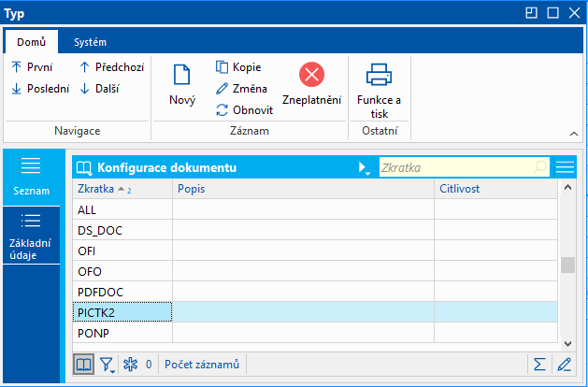Image resolution: width=588 pixels, height=387 pixels.
Task: Click the Obnovit refresh icon
Action: tap(222, 109)
